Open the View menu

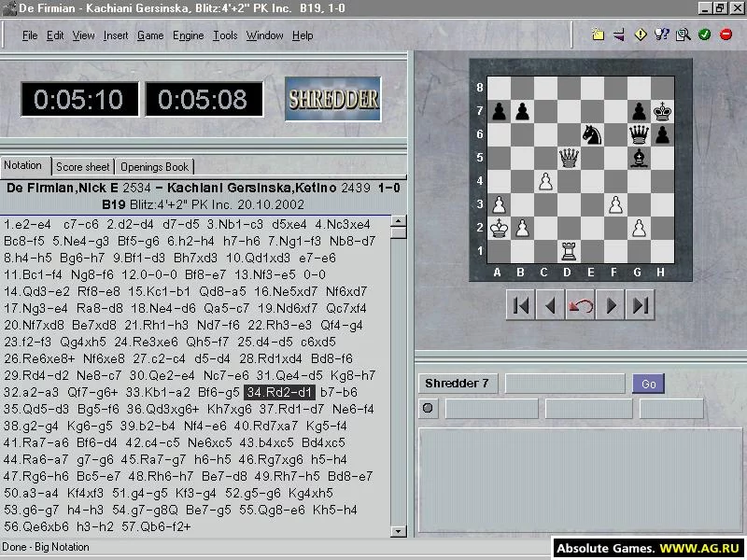tap(83, 35)
